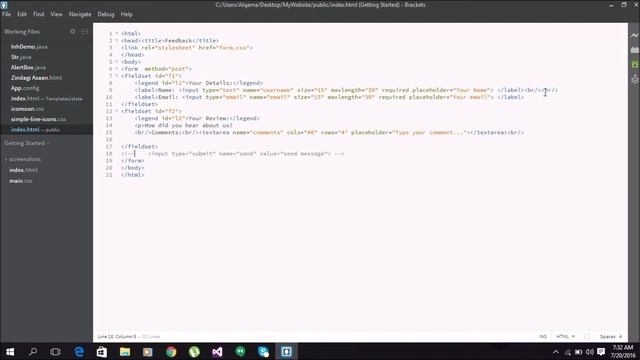The width and height of the screenshot is (640, 360).
Task: Click the network status tray icon
Action: [567, 352]
